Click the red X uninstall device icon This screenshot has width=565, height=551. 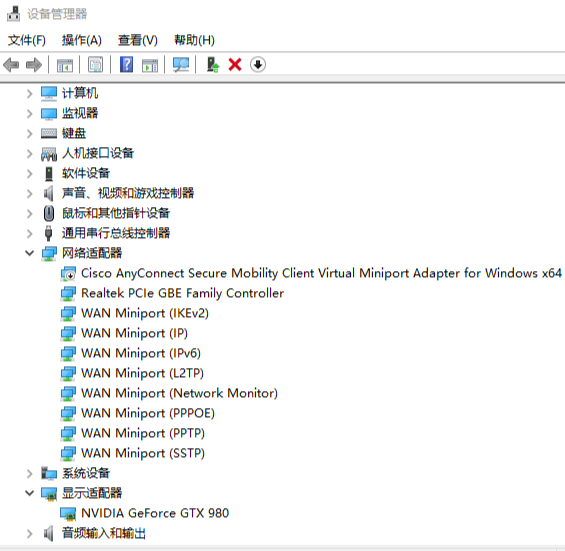[235, 65]
